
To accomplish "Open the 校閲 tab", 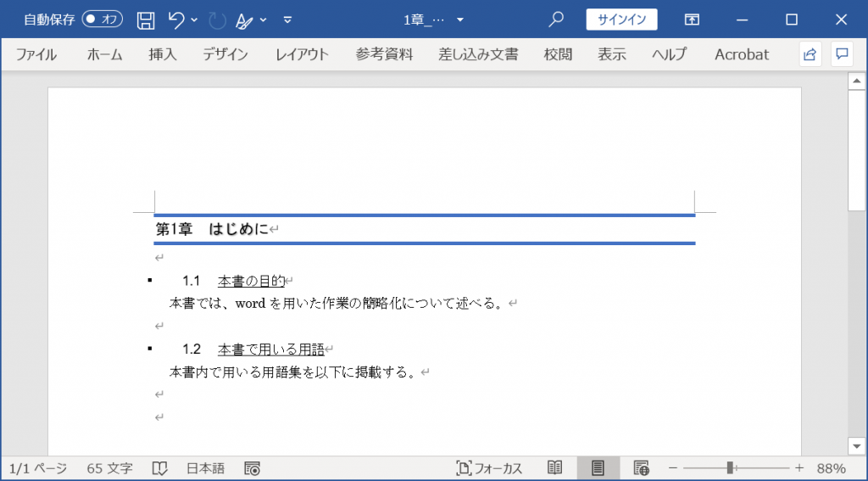I will point(558,54).
